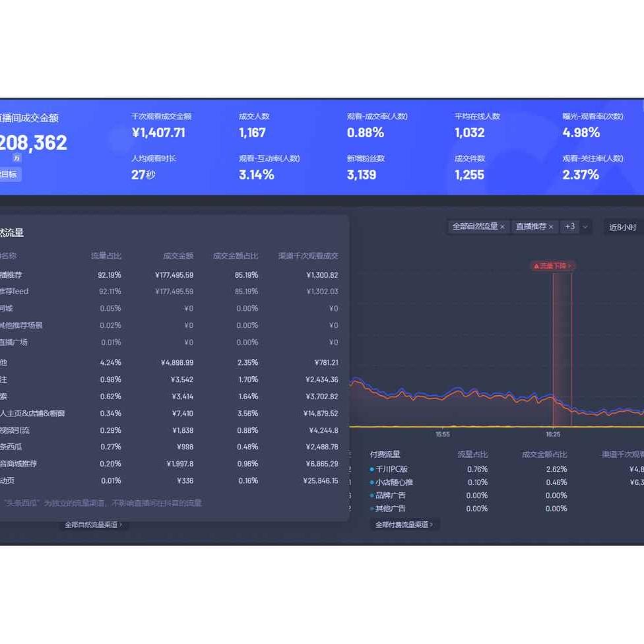Click the 品牌广告 legend dot

coord(372,496)
